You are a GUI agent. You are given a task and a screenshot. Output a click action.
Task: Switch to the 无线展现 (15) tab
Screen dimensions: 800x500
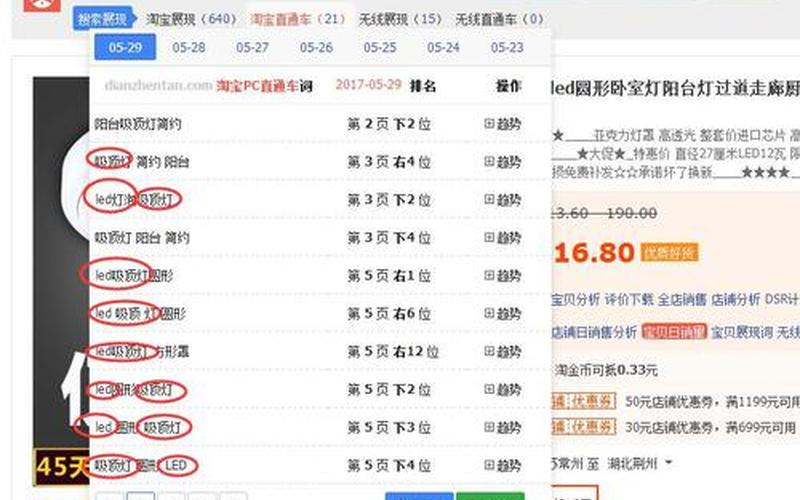(401, 19)
